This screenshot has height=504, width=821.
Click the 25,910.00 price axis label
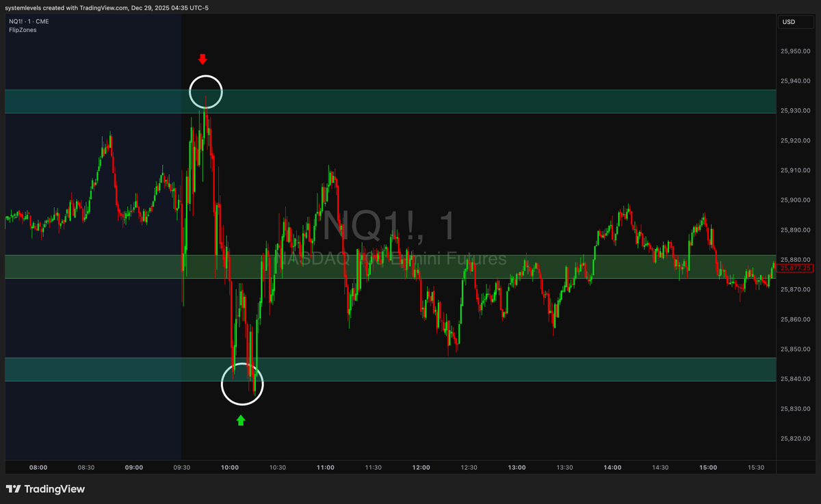coord(796,170)
